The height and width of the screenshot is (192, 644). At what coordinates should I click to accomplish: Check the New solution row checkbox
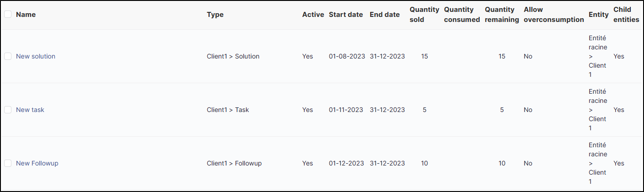[8, 56]
